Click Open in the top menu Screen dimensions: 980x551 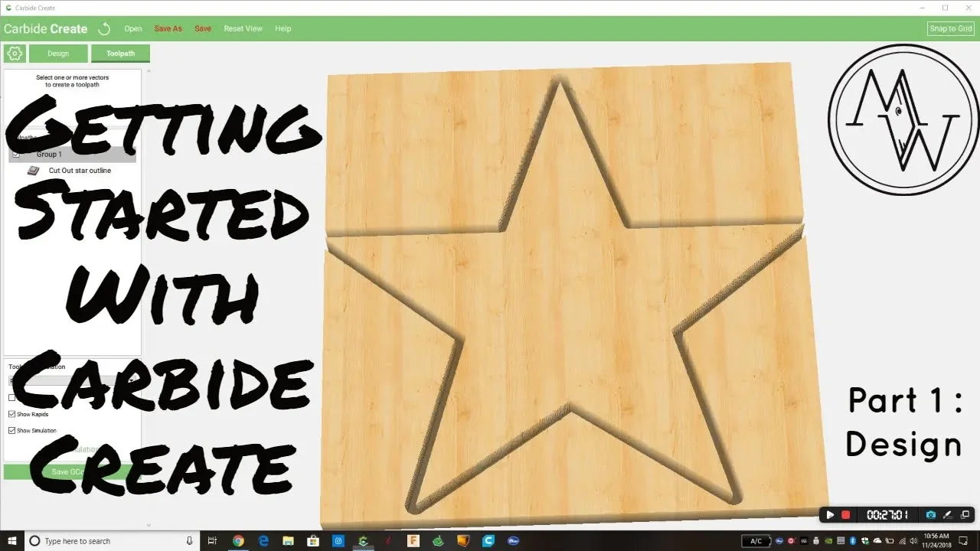click(x=133, y=28)
